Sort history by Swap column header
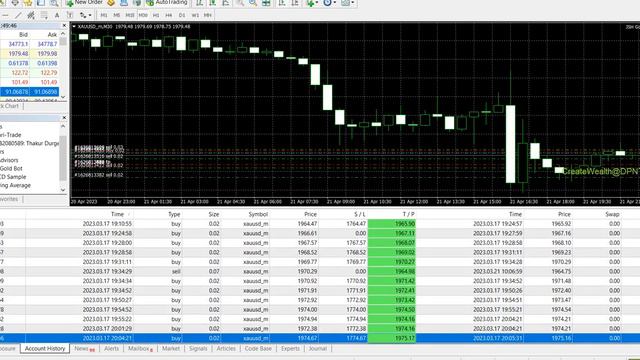The width and height of the screenshot is (640, 360). [x=612, y=214]
